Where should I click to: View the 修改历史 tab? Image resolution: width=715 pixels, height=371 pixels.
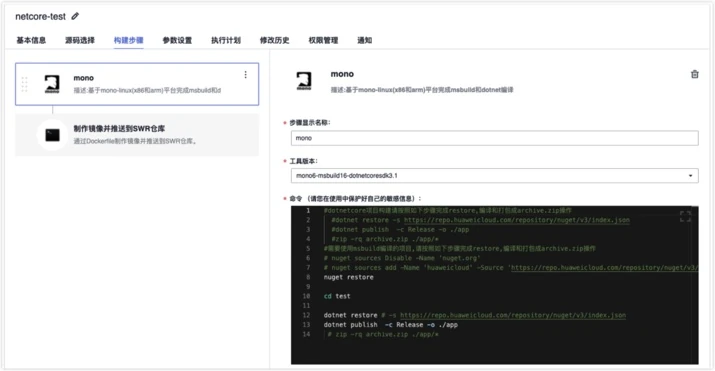[x=275, y=40]
